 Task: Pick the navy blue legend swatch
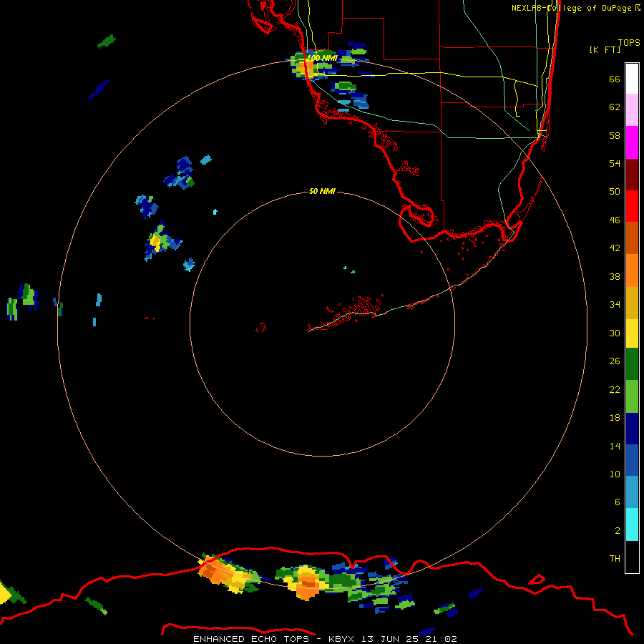(632, 429)
